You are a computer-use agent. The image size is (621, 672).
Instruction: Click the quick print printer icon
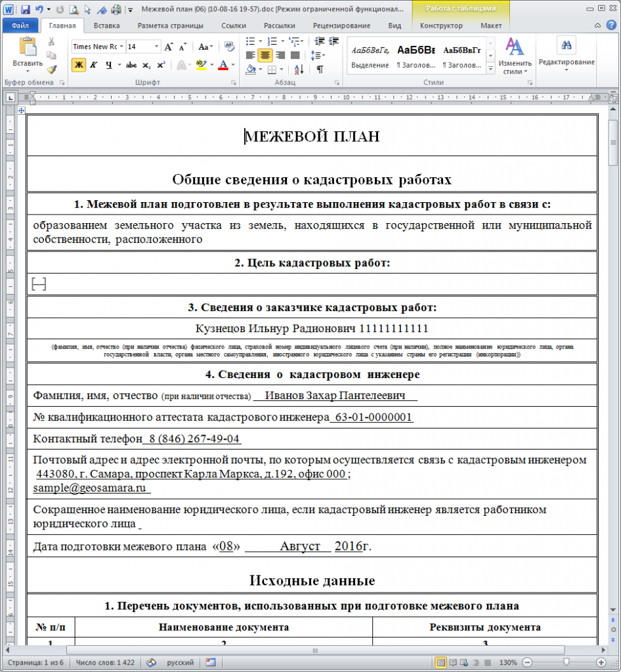tap(116, 9)
